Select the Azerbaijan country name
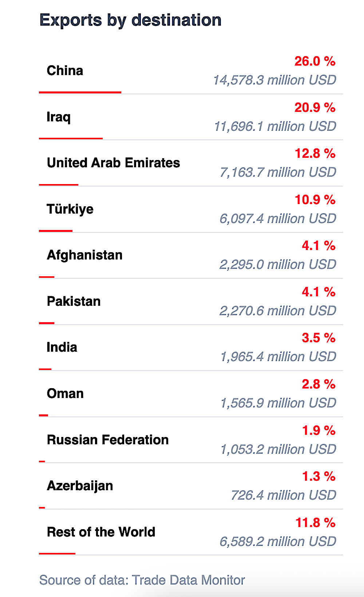This screenshot has height=597, width=364. click(x=80, y=486)
